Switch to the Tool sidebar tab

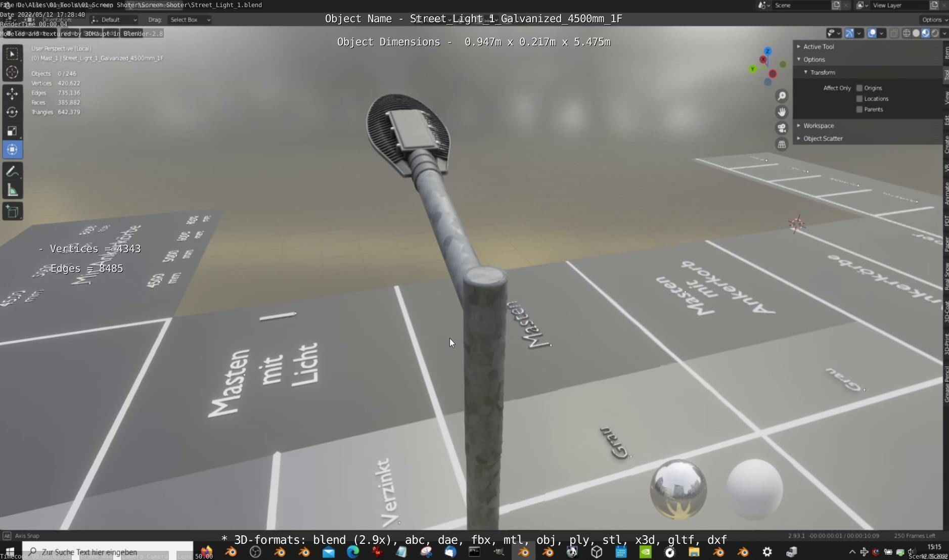pos(946,75)
